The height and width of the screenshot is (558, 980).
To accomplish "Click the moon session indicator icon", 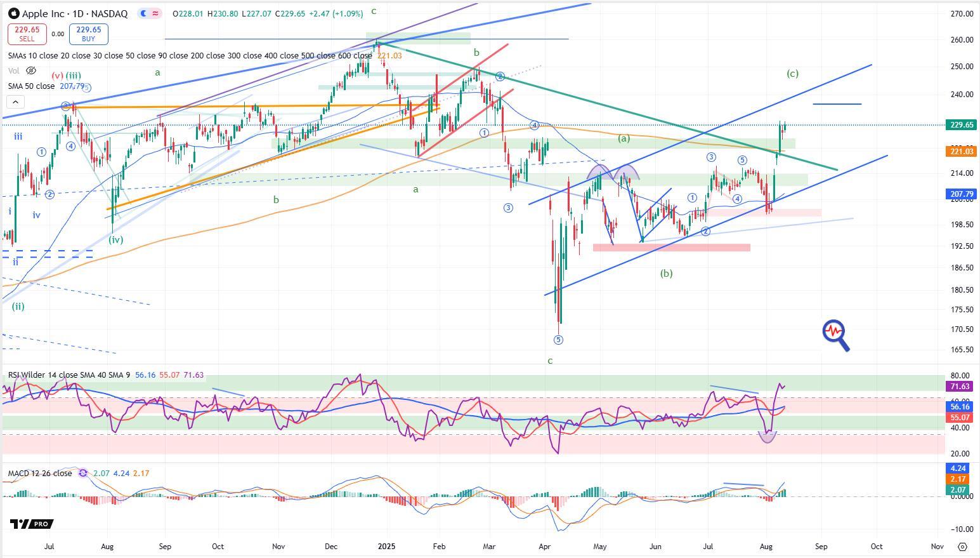I will point(144,13).
